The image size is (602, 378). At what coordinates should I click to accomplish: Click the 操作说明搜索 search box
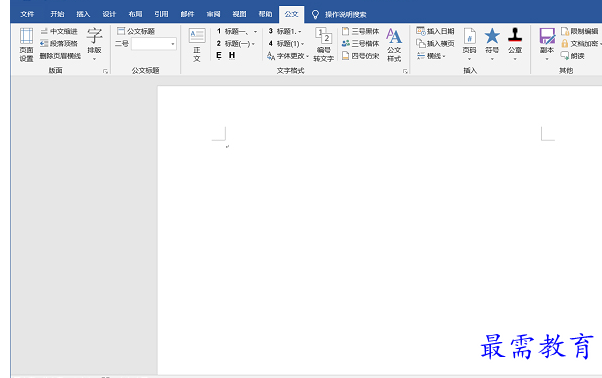coord(346,15)
